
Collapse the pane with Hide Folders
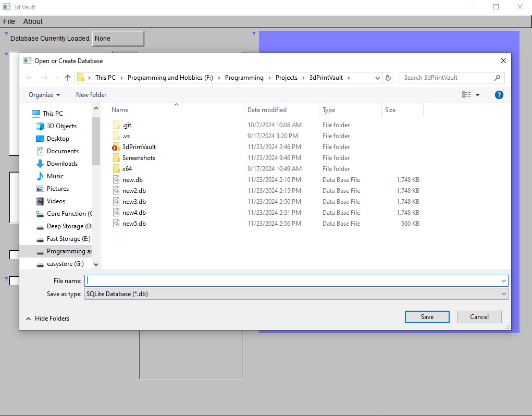coord(47,319)
